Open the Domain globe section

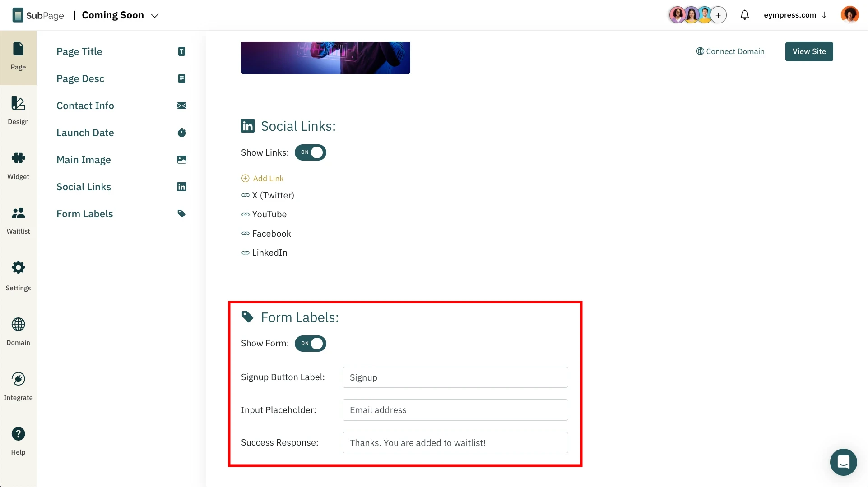tap(18, 331)
